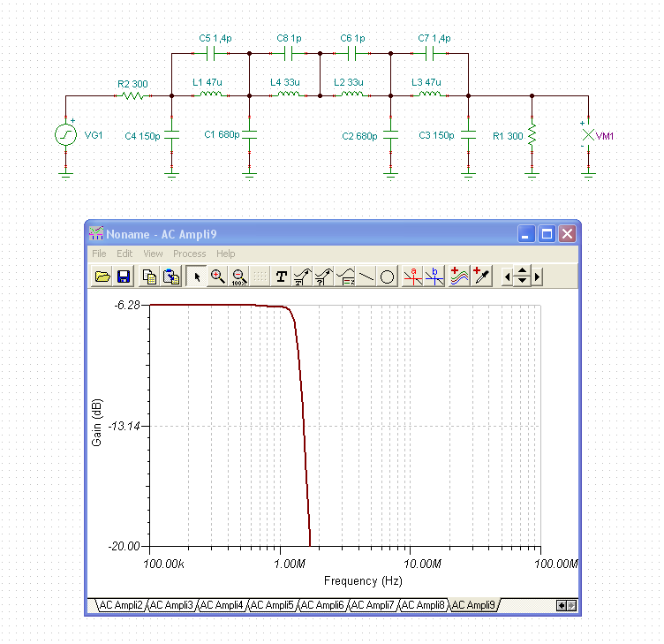The image size is (664, 644).
Task: Select the L4 33u inductor symbol
Action: click(289, 95)
